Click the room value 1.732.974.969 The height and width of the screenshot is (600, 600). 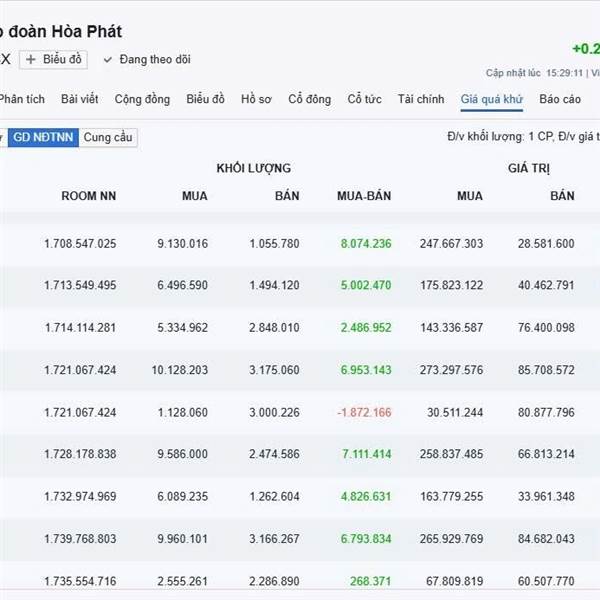(80, 497)
